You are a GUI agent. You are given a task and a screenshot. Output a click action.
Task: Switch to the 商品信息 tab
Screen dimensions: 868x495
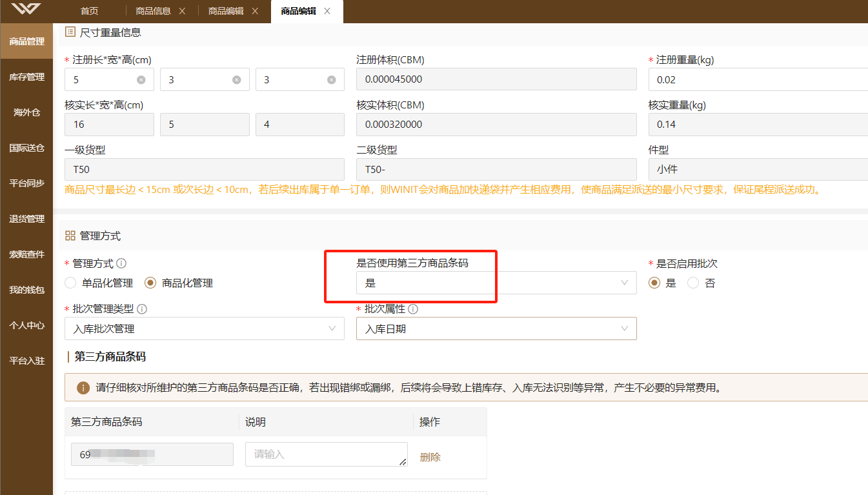153,11
